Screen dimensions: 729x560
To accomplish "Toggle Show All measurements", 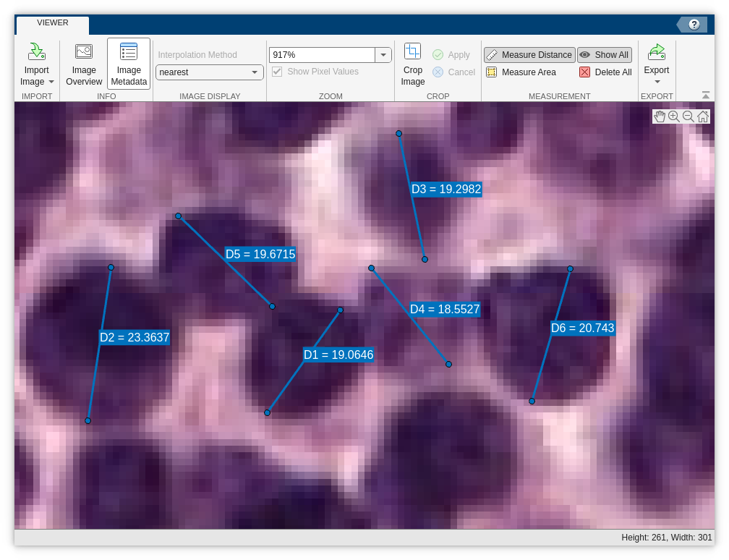I will (605, 54).
